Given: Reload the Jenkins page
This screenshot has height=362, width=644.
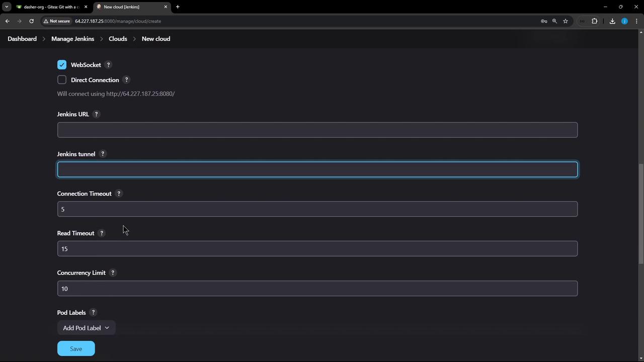Looking at the screenshot, I should [31, 21].
